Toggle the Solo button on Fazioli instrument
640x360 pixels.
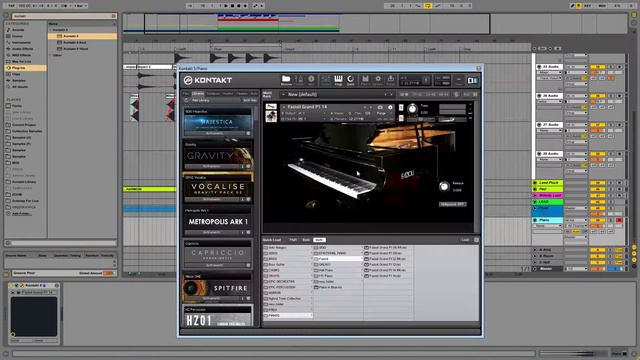tap(401, 107)
